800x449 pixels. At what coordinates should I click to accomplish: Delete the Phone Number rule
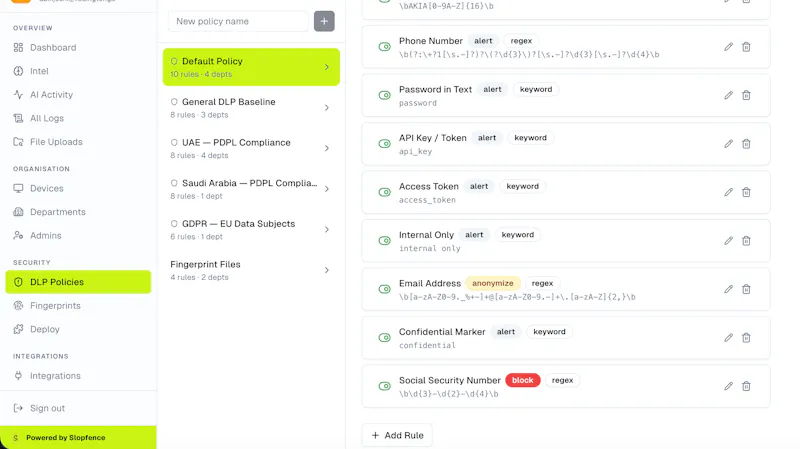click(x=746, y=47)
